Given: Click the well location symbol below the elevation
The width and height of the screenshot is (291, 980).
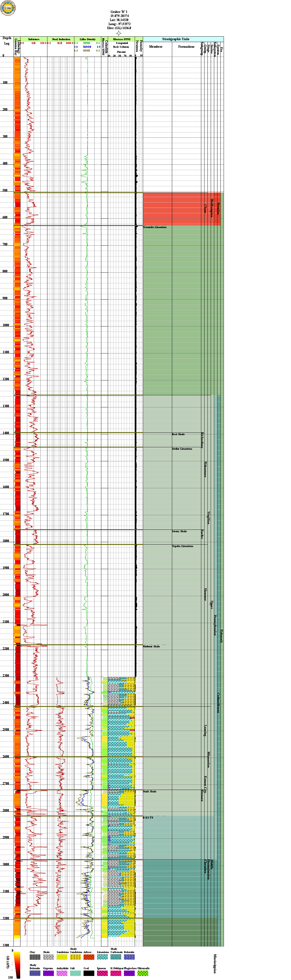Looking at the screenshot, I should 119,33.
